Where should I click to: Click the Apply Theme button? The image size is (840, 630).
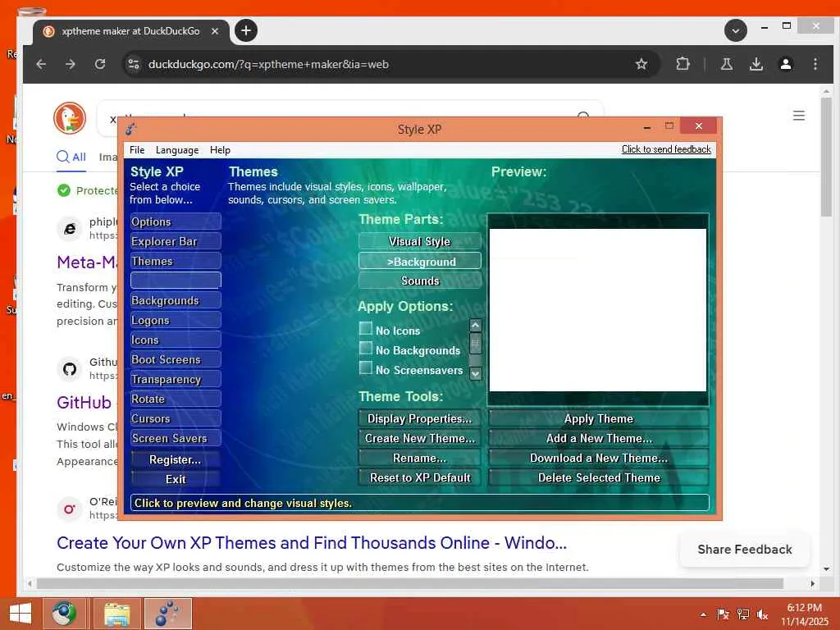[598, 418]
